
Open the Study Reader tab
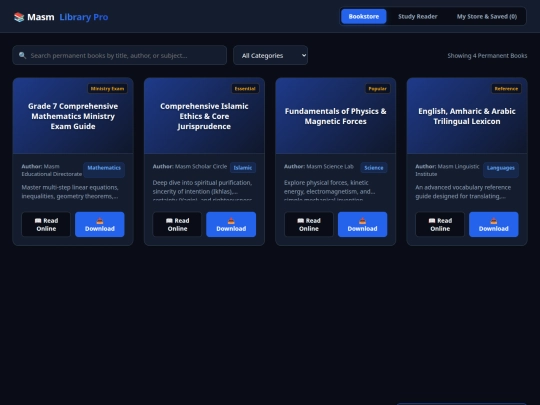[x=418, y=17]
